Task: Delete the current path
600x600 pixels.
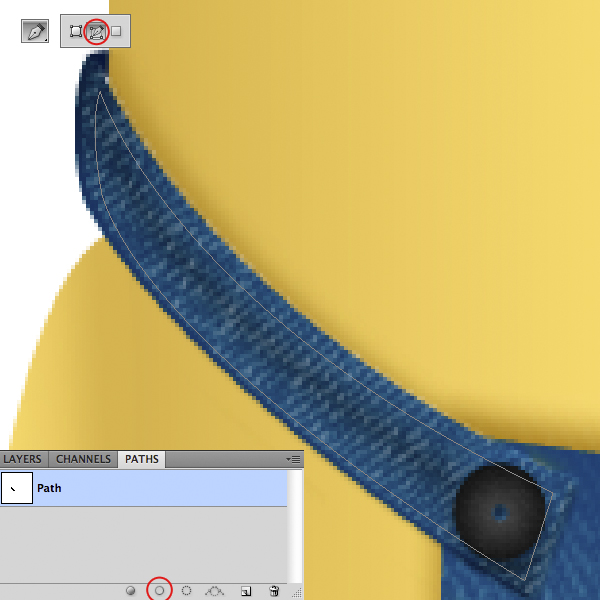Action: pyautogui.click(x=274, y=591)
